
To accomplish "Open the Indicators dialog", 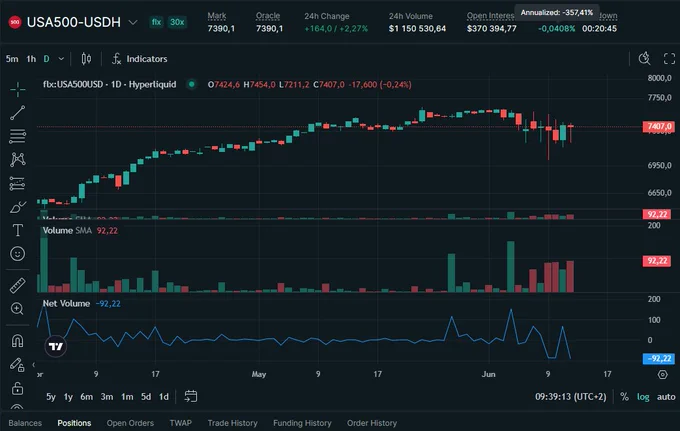I will [x=140, y=59].
